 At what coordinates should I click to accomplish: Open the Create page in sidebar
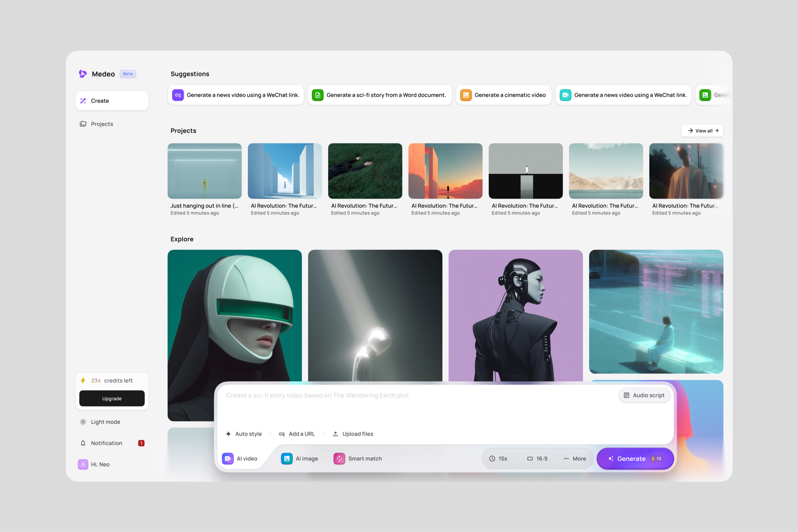[x=112, y=101]
